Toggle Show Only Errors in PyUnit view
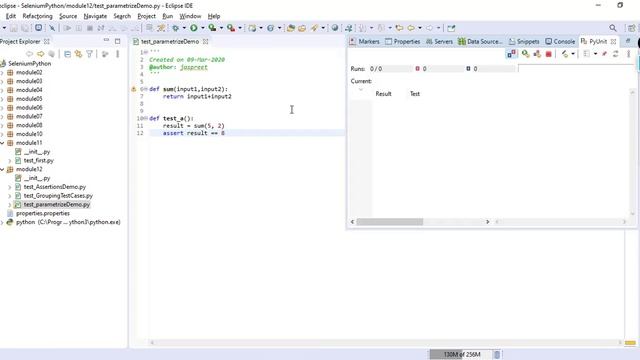The height and width of the screenshot is (360, 640). [511, 54]
